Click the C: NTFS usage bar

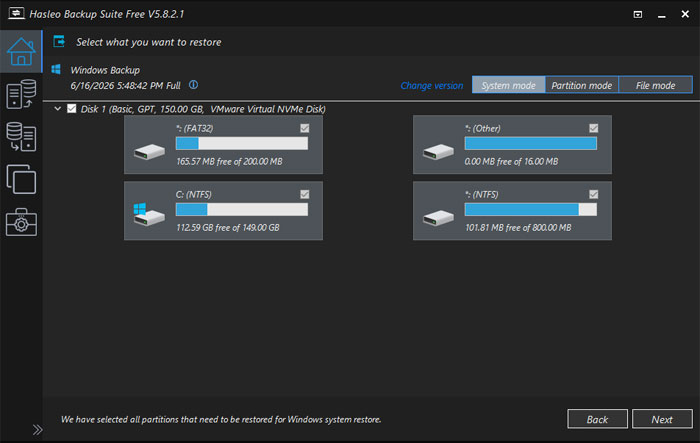click(x=242, y=209)
